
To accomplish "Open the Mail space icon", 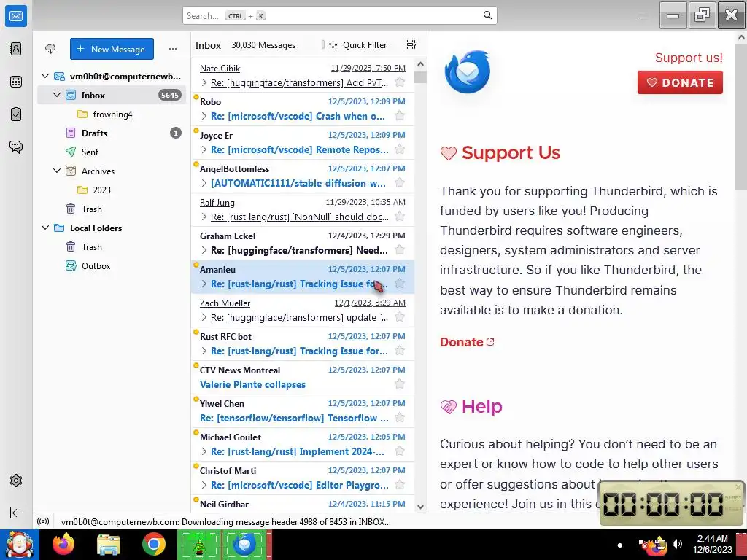I will (16, 16).
